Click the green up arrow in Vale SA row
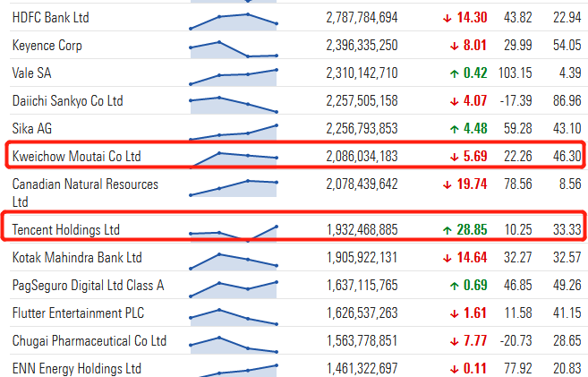The image size is (588, 377). [x=447, y=73]
